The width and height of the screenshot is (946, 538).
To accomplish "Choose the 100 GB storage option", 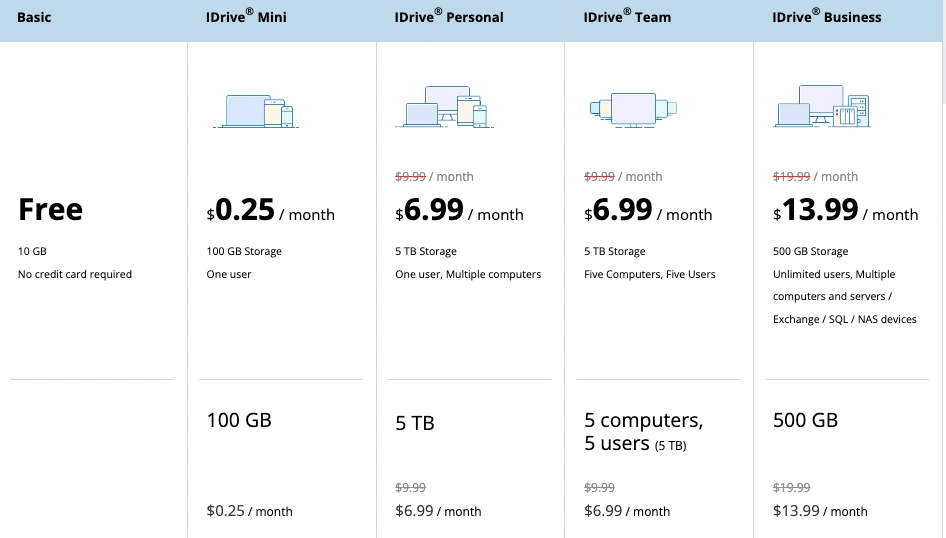I will coord(239,420).
